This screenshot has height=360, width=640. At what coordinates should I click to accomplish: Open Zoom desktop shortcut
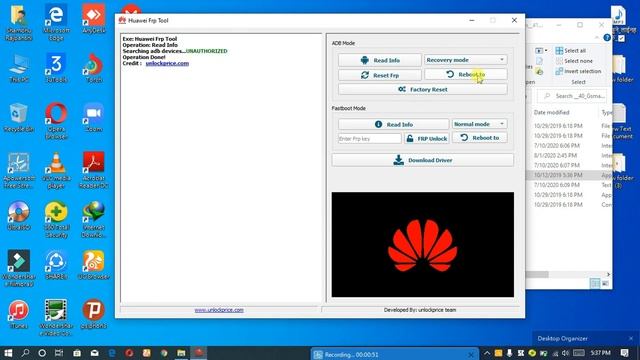[93, 117]
